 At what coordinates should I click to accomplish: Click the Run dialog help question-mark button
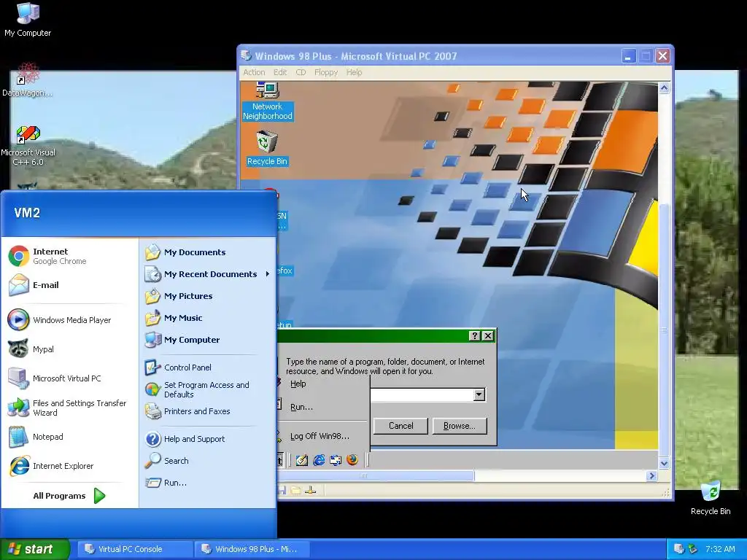click(474, 335)
